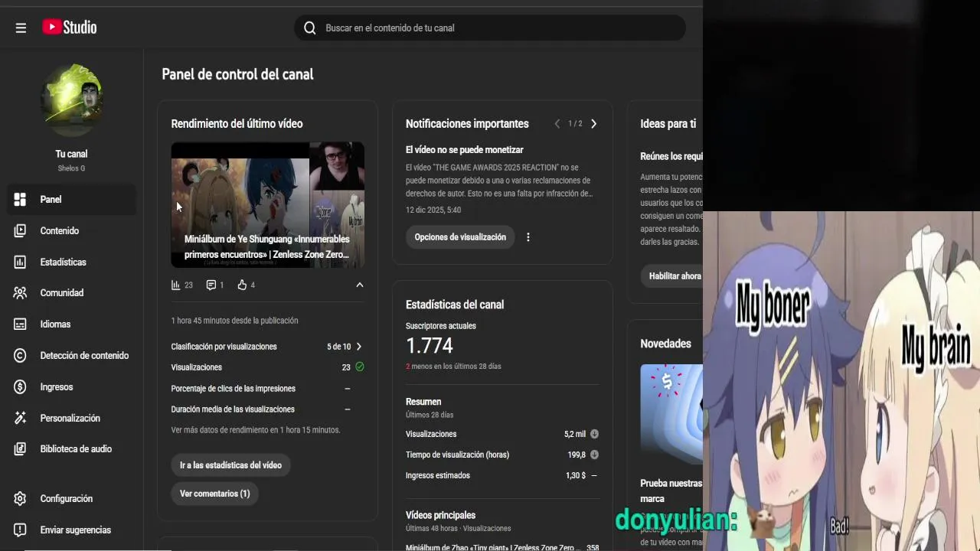Click Visualizaciones row in channel summary
Viewport: 980px width, 551px height.
(502, 434)
